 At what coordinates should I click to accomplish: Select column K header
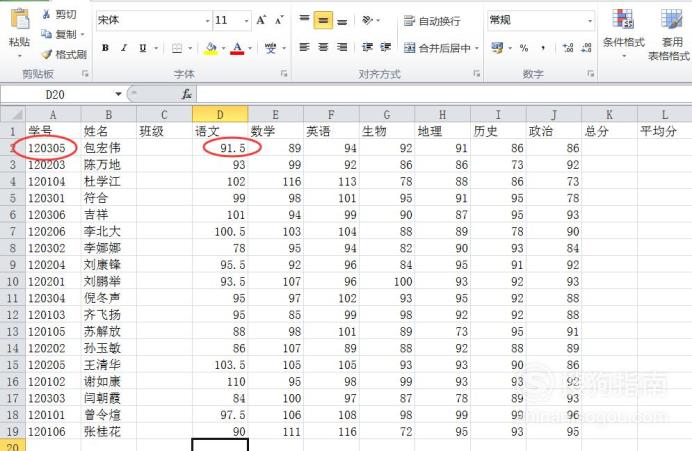coord(609,115)
